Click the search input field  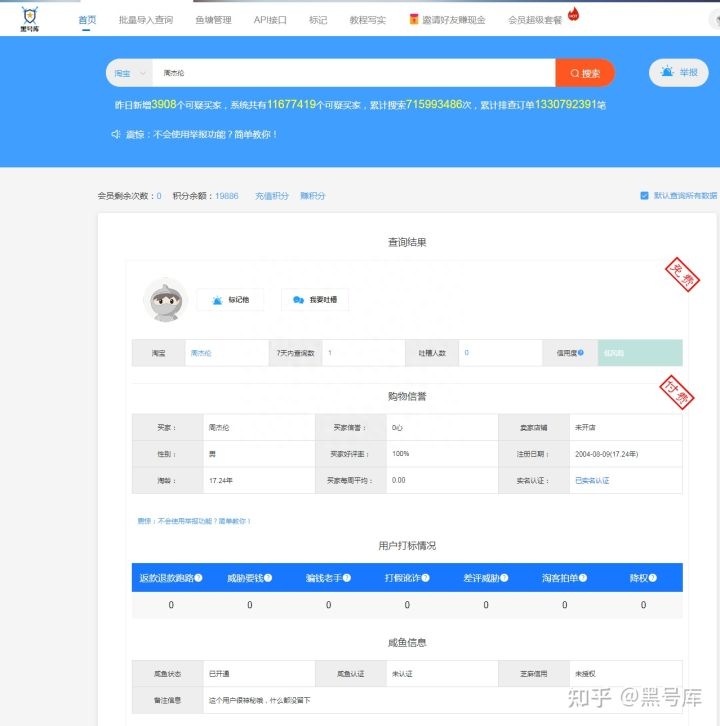pyautogui.click(x=354, y=73)
